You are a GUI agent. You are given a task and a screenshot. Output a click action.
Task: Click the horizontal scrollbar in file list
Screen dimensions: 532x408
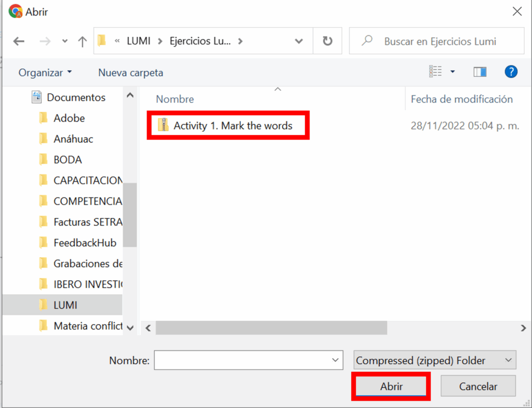pyautogui.click(x=271, y=328)
